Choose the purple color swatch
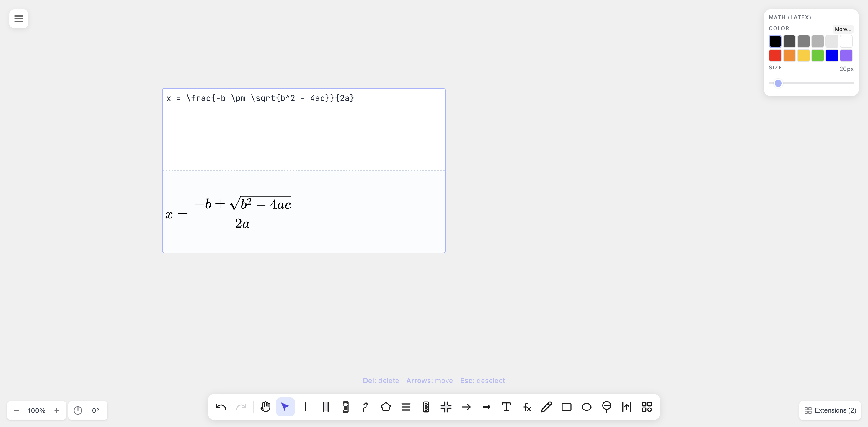868x427 pixels. [846, 55]
